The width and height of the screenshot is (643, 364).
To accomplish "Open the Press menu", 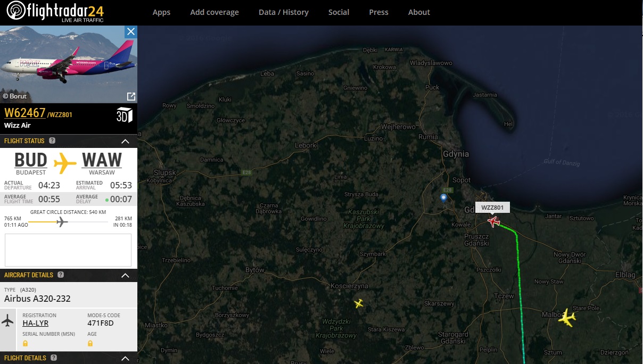I will pos(378,12).
